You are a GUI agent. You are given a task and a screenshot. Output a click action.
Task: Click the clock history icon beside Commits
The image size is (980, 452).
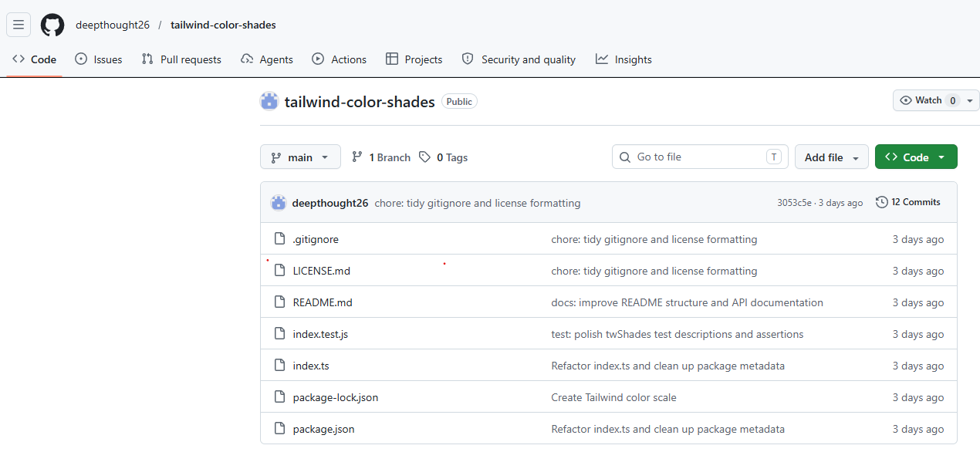882,202
